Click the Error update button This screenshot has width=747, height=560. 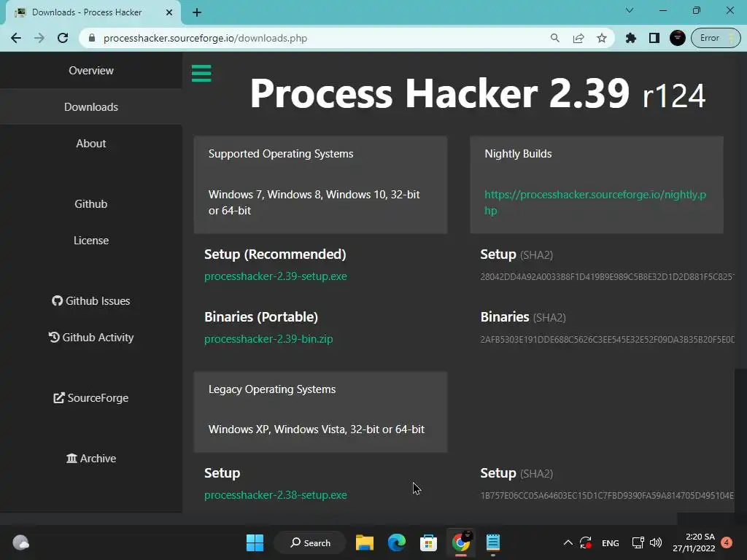coord(716,38)
